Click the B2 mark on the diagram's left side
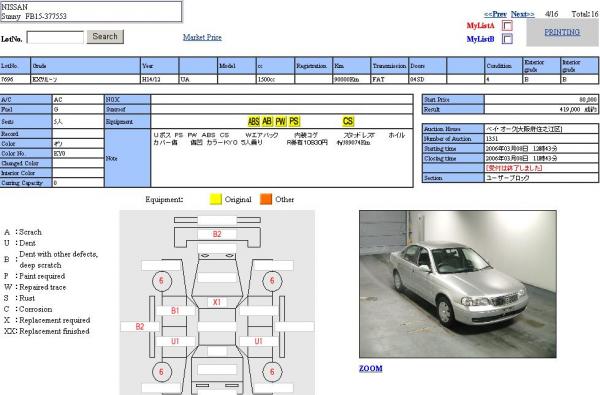The height and width of the screenshot is (395, 600). [x=140, y=326]
